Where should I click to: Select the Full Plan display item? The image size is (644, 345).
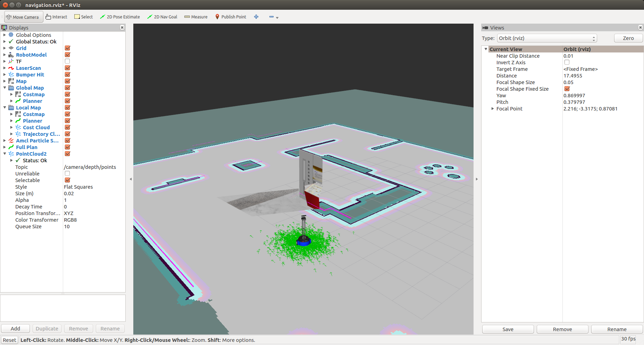[x=26, y=147]
